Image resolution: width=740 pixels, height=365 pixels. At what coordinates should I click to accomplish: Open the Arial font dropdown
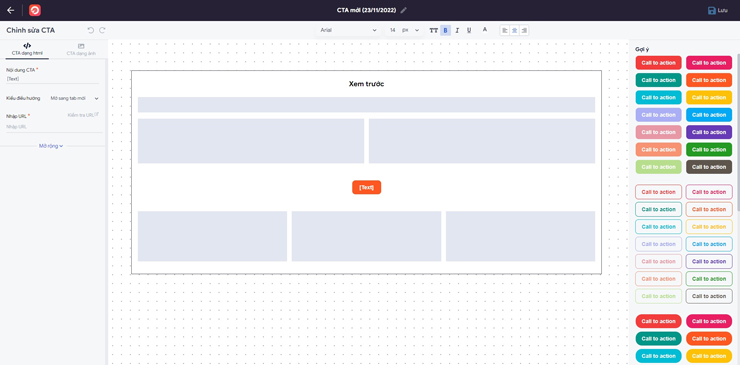(x=348, y=30)
